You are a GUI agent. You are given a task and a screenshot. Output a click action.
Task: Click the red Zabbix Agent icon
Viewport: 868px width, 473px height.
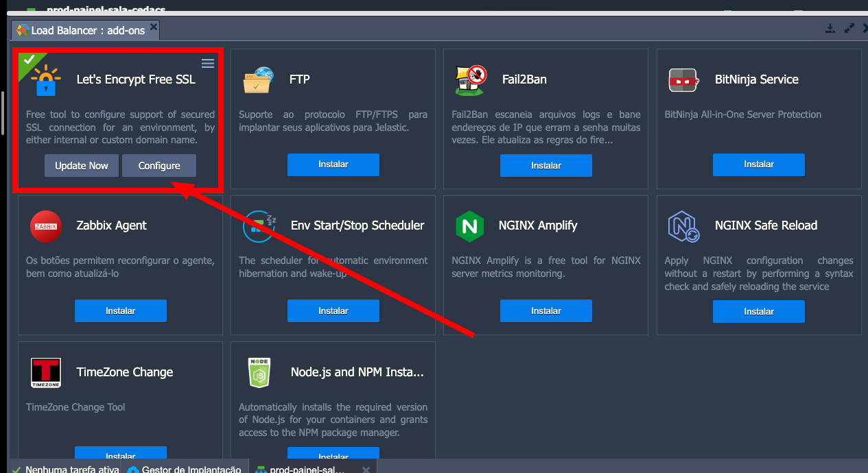click(46, 226)
